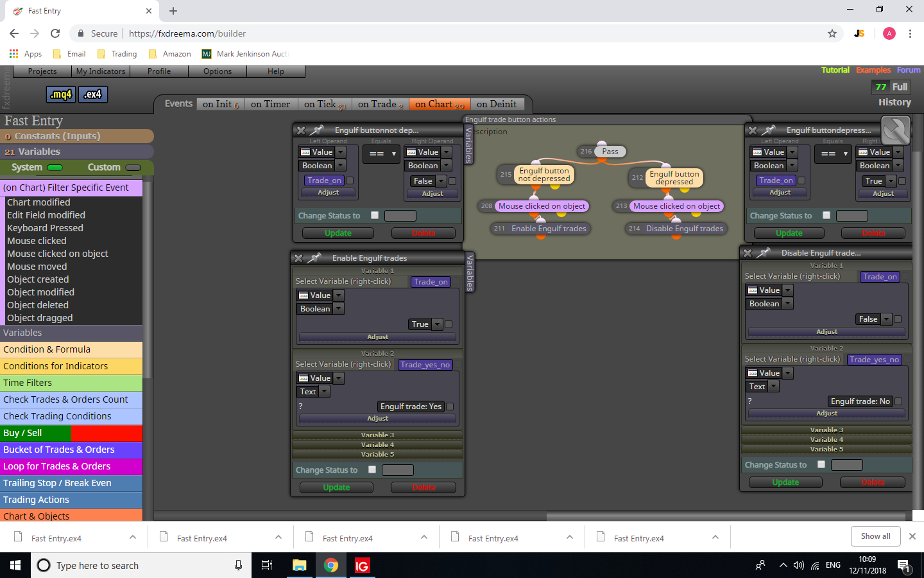The width and height of the screenshot is (924, 578).
Task: Select the Enable Engulf trades node 211
Action: pos(540,229)
